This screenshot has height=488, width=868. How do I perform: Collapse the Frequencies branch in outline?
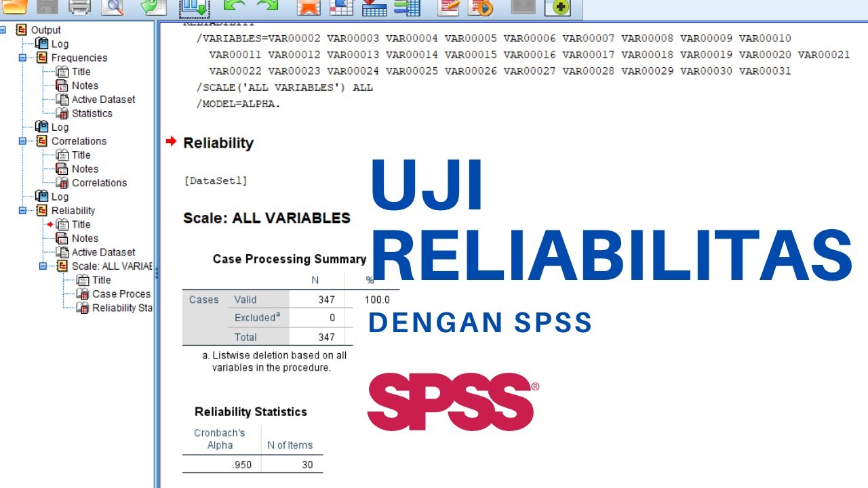(22, 58)
